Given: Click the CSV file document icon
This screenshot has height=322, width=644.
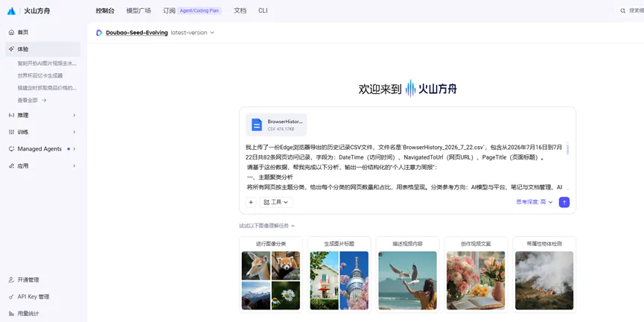Looking at the screenshot, I should pyautogui.click(x=257, y=124).
